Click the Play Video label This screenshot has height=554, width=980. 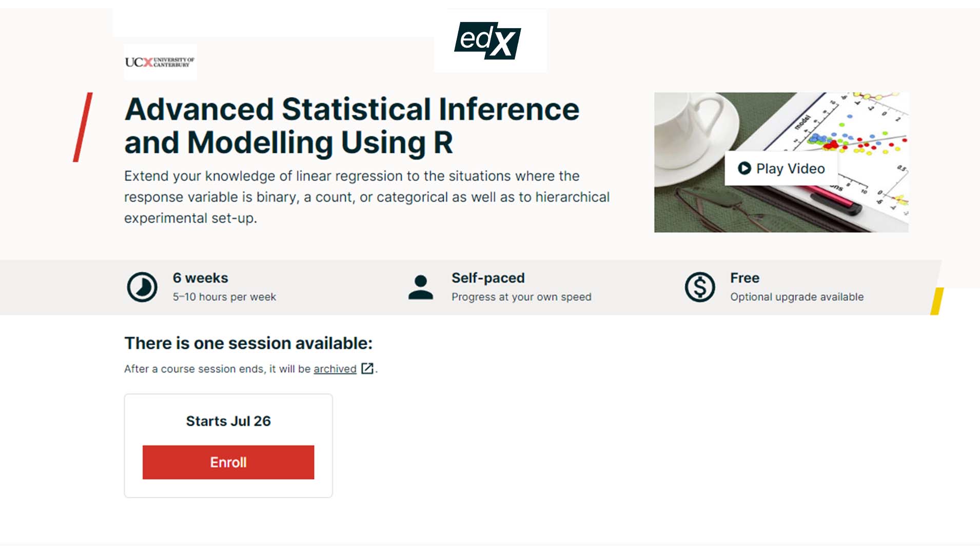(x=790, y=169)
